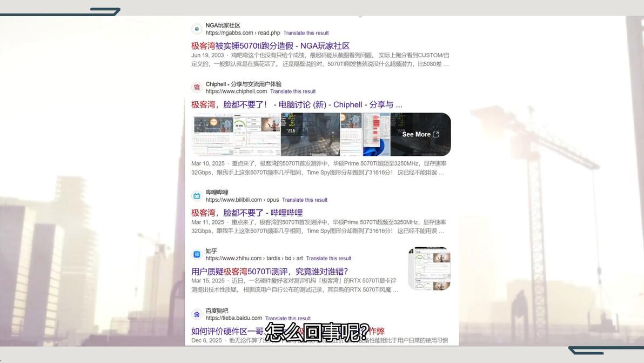Open Chiphell result 极客湾，脸都不要了！ 电脑讨论
Viewport: 644px width, 363px height.
[x=297, y=105]
